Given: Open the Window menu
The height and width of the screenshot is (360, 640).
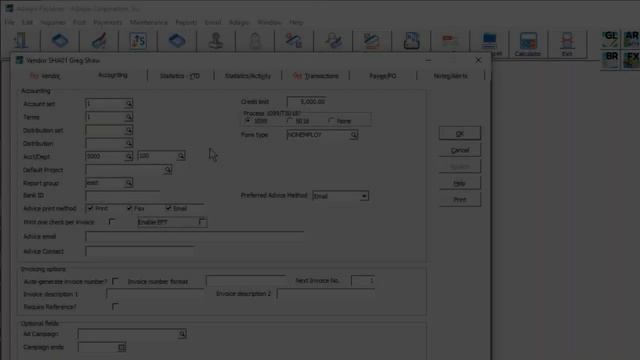Looking at the screenshot, I should pos(269,22).
